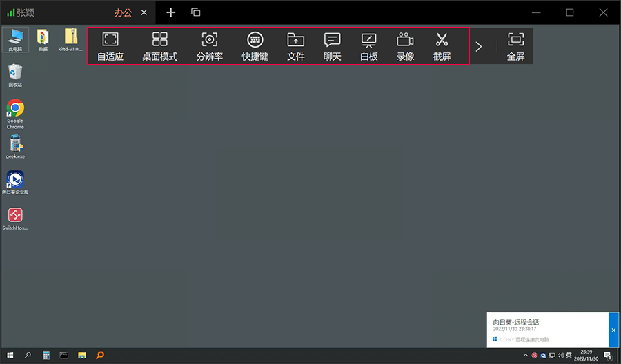Viewport: 621px width, 364px height.
Task: Click the blue Q tray icon
Action: tap(543, 355)
